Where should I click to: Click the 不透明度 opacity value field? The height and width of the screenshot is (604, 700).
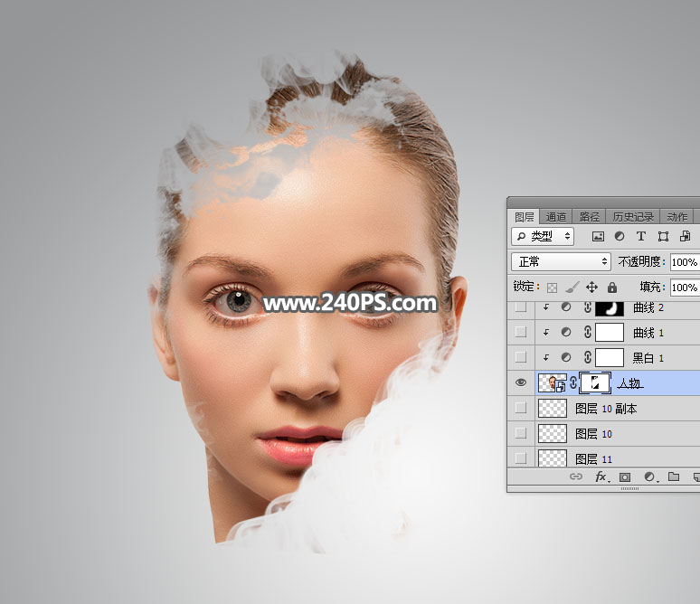[684, 262]
